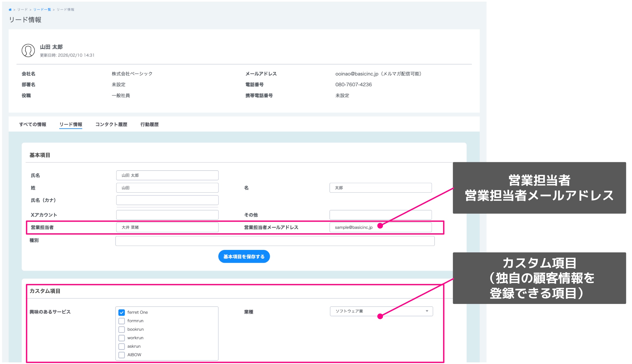Tick the workrun checkbox
632x364 pixels.
click(122, 338)
